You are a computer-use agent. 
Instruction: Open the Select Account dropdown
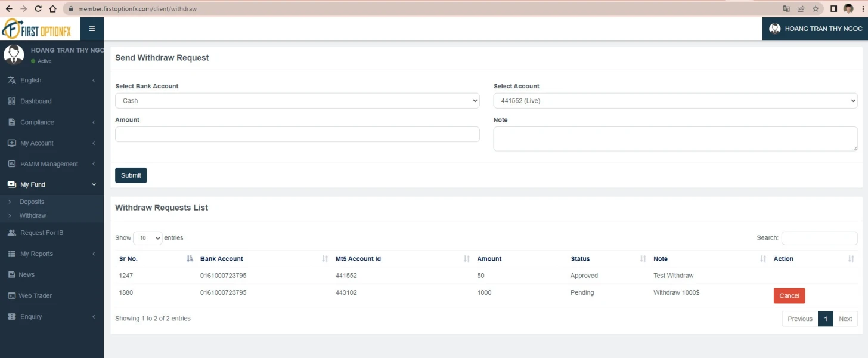tap(675, 101)
